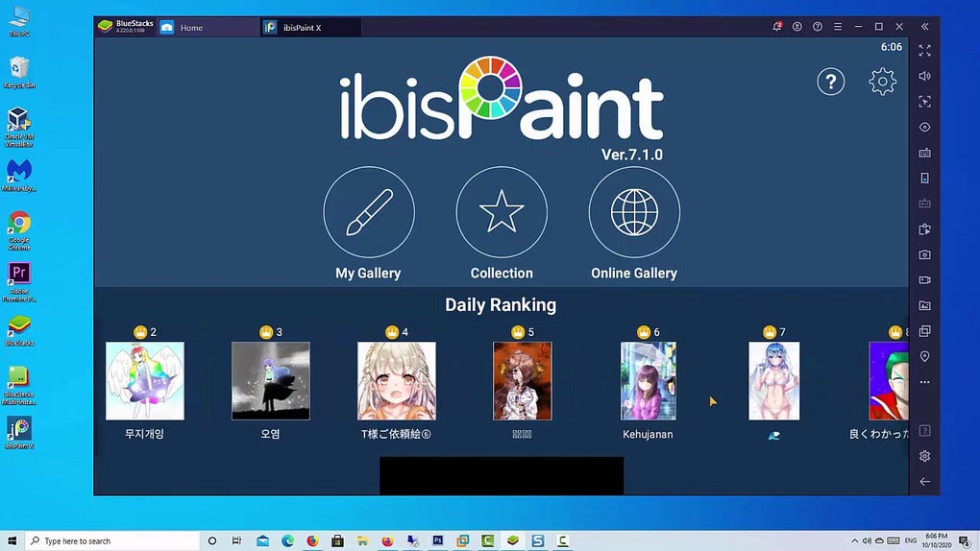Select the BlueStacks Multi-Instance desktop shortcut
Viewport: 980px width, 551px height.
pyautogui.click(x=19, y=386)
